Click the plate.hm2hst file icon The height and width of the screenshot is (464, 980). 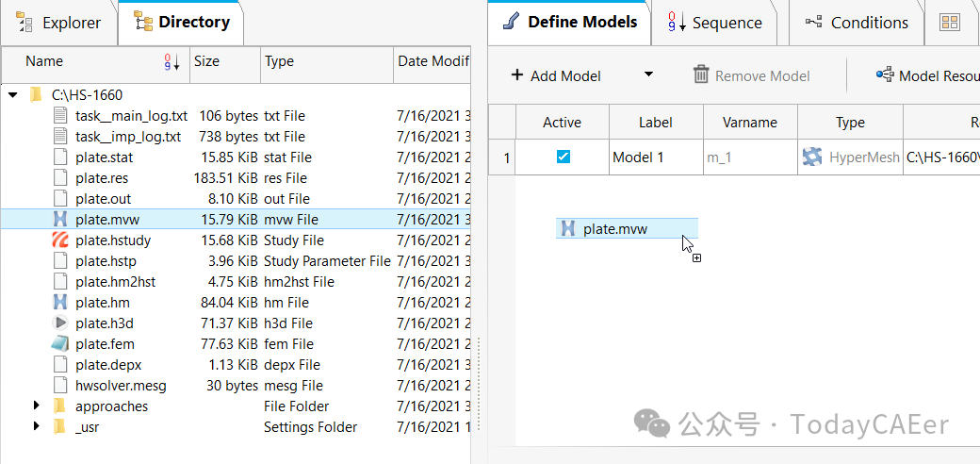[x=60, y=281]
